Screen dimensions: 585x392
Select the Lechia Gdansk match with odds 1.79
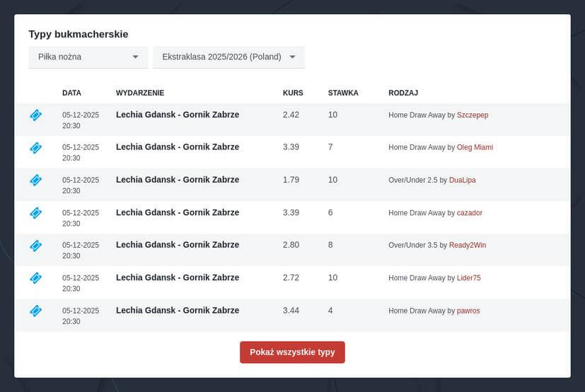(x=178, y=180)
